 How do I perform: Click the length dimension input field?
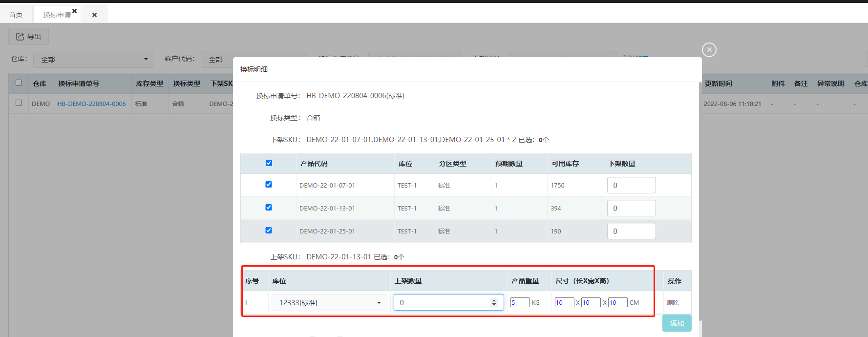564,303
